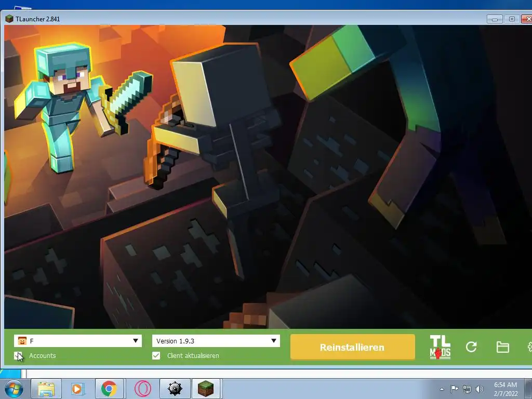Open Google Chrome from taskbar
The height and width of the screenshot is (399, 532).
point(109,389)
